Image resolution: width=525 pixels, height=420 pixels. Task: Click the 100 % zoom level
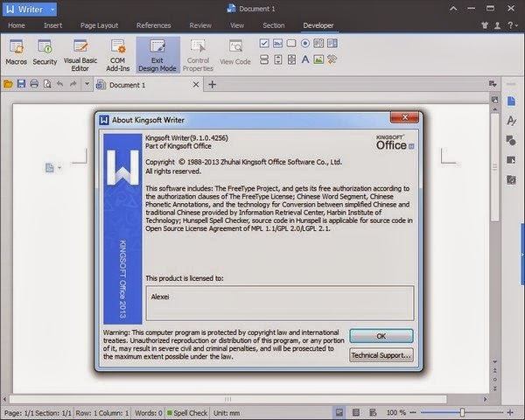point(396,413)
